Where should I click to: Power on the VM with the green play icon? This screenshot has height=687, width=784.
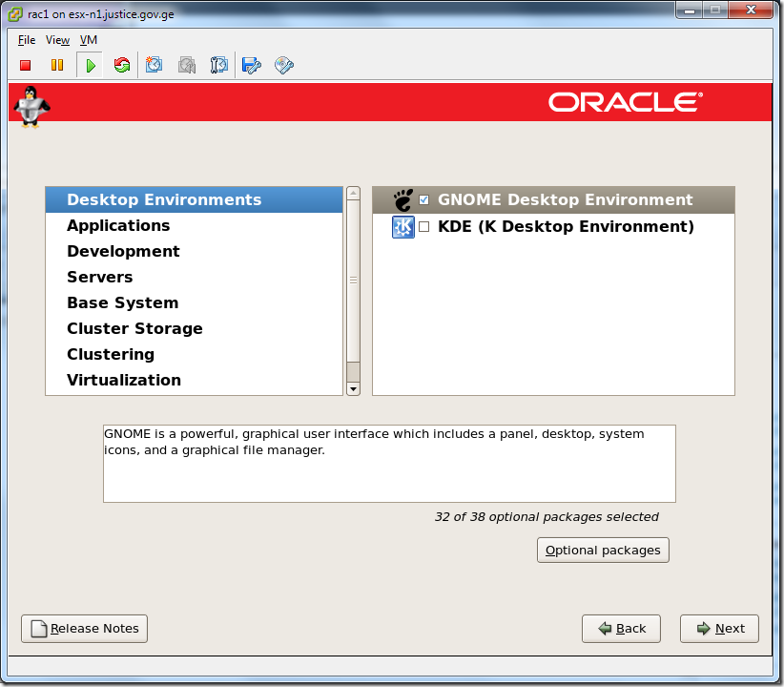pos(90,65)
